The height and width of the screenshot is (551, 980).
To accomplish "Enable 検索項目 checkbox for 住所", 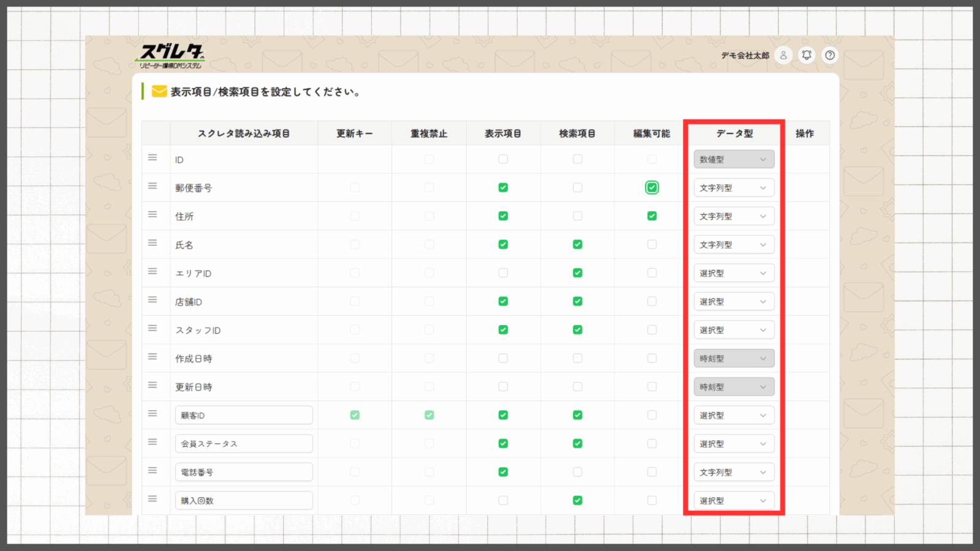I will 578,216.
